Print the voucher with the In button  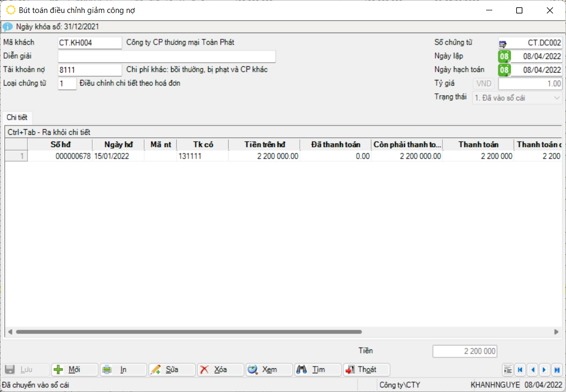[123, 370]
